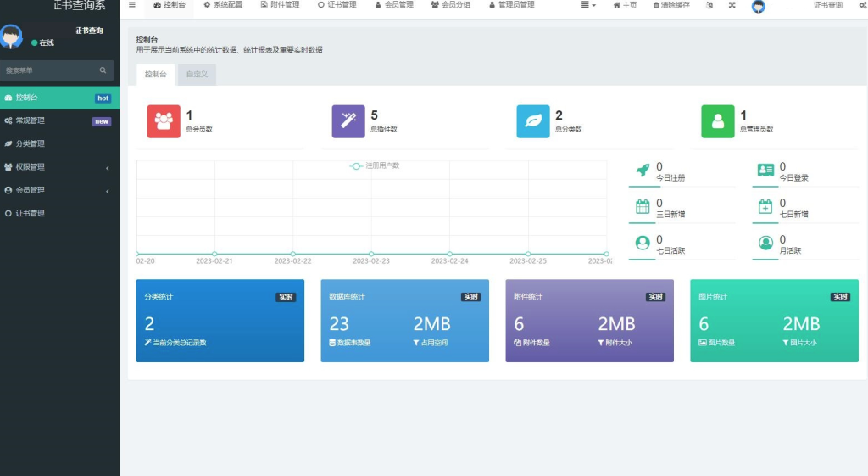This screenshot has width=868, height=476.
Task: Expand 权限管理 sidebar chevron
Action: coord(108,168)
